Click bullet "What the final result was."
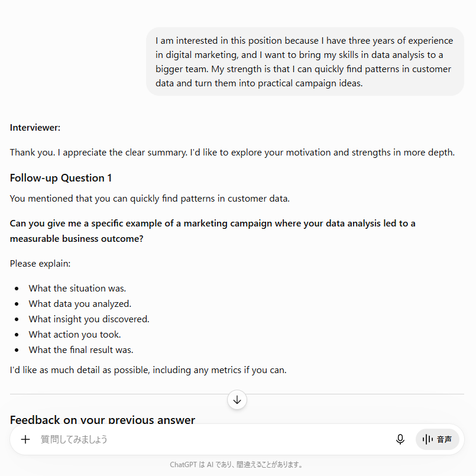 tap(81, 349)
